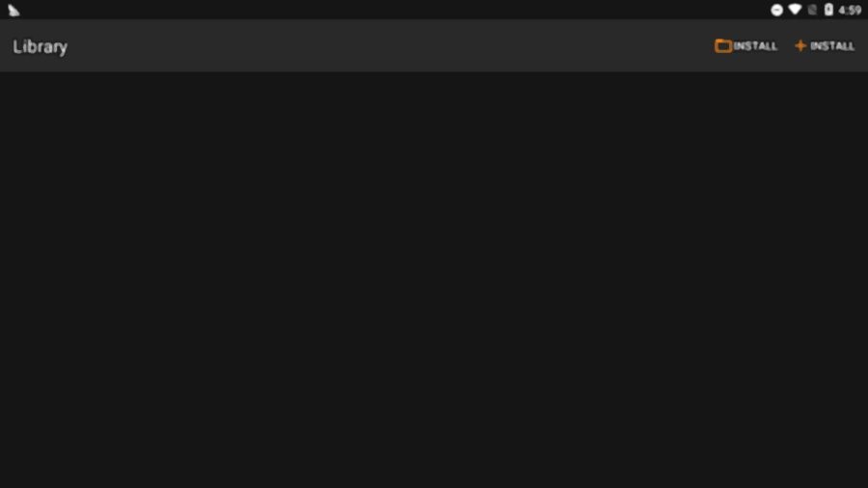Click the empty library content area
Screen dimensions: 868x488
(x=434, y=280)
